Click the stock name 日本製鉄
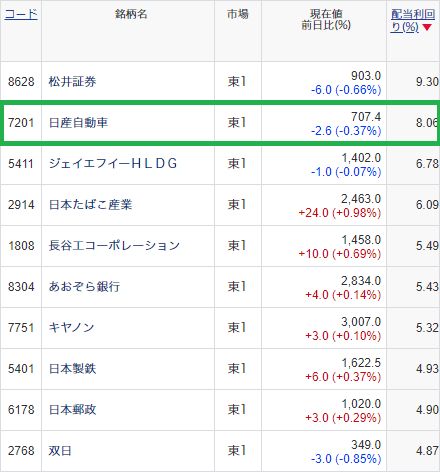The image size is (440, 472). point(72,369)
